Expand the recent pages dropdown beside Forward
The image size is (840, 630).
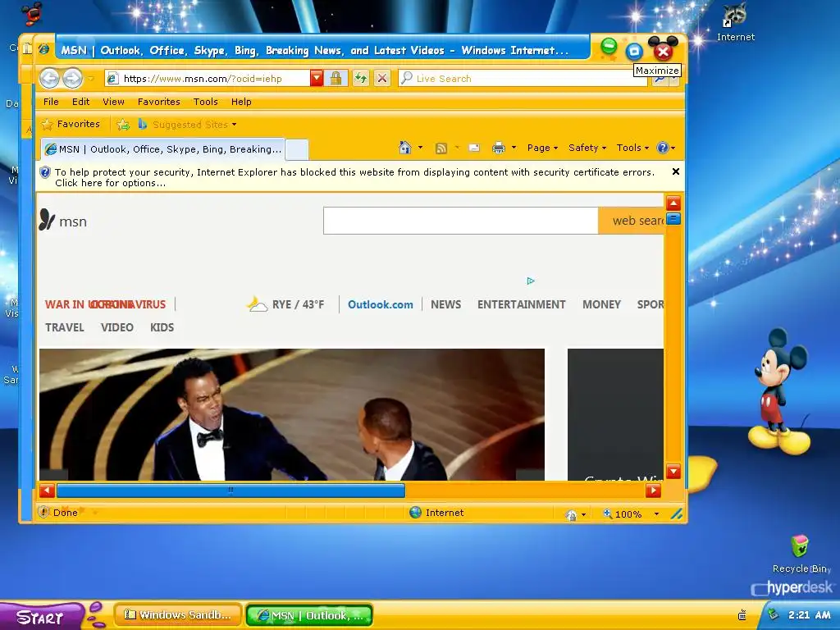pyautogui.click(x=91, y=79)
